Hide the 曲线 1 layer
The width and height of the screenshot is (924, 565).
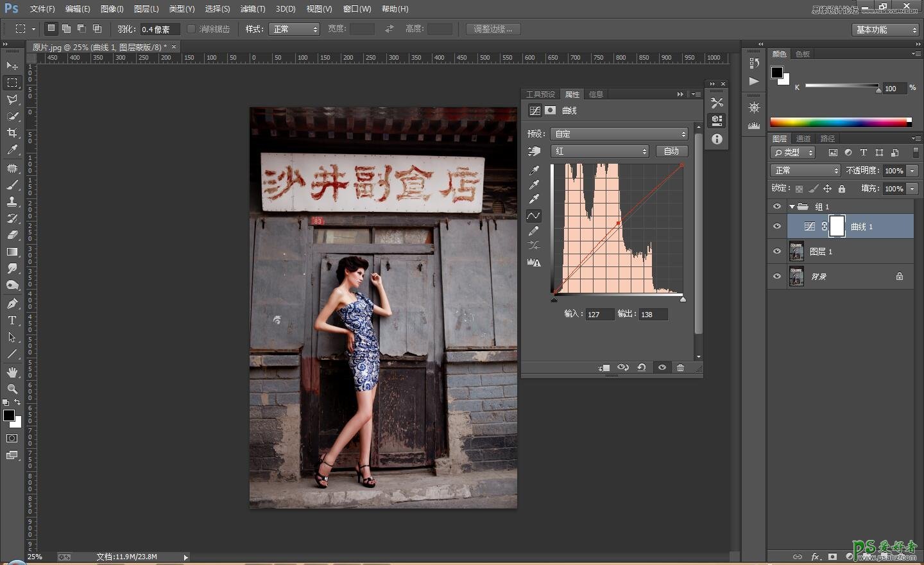tap(777, 227)
